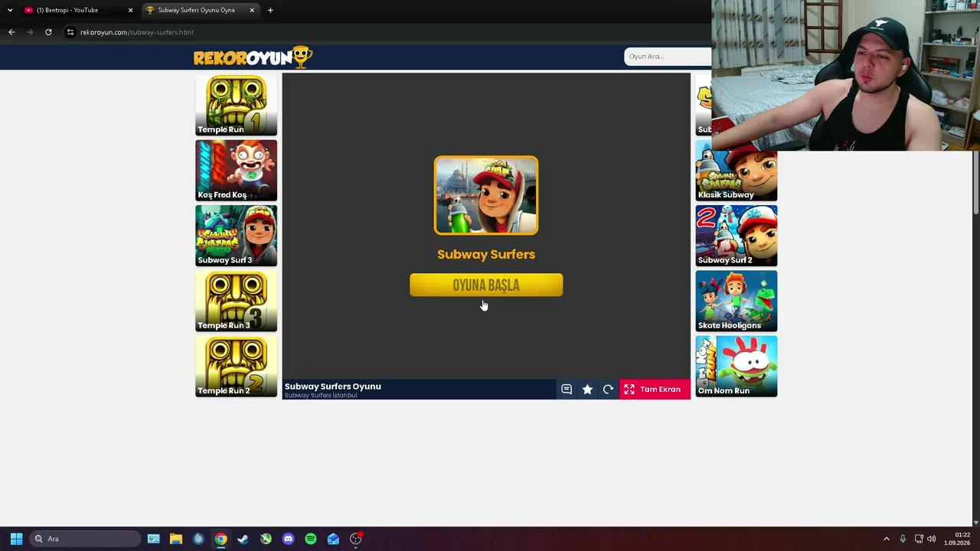980x551 pixels.
Task: Close the Bentropi - YouTube tab
Action: click(130, 10)
